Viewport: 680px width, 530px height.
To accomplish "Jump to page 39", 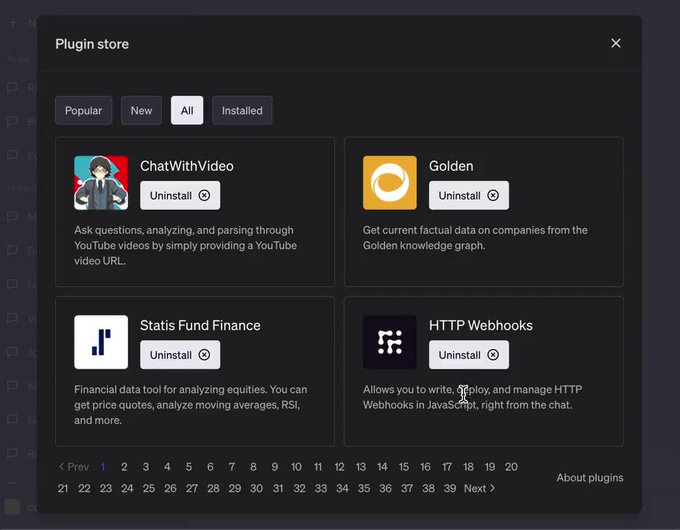I will tap(450, 488).
